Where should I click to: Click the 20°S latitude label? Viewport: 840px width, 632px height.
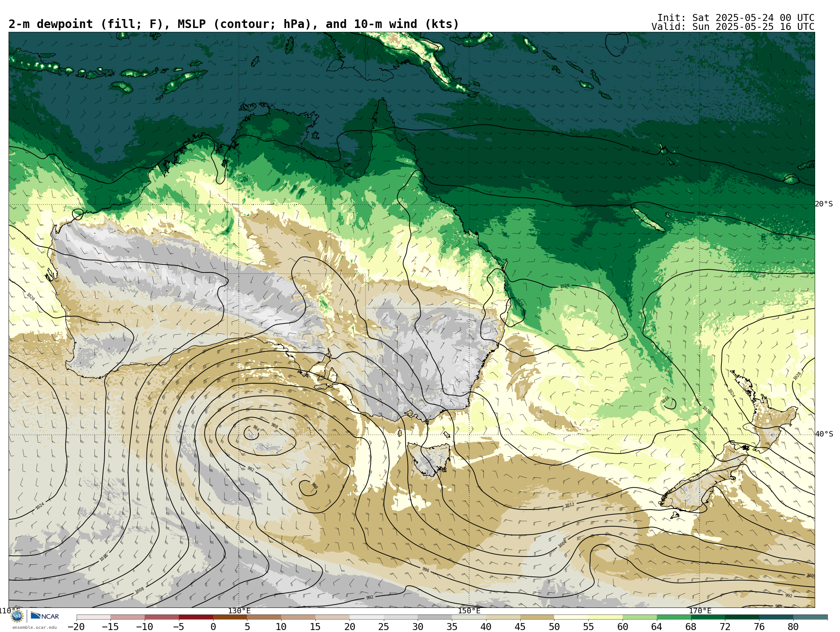point(824,204)
